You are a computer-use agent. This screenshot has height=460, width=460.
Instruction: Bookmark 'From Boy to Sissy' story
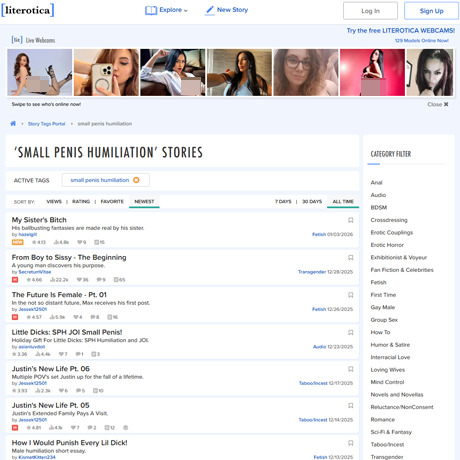pos(351,258)
